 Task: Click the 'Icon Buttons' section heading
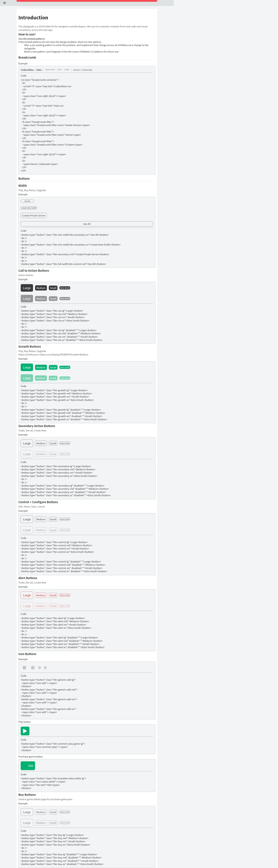point(27,654)
